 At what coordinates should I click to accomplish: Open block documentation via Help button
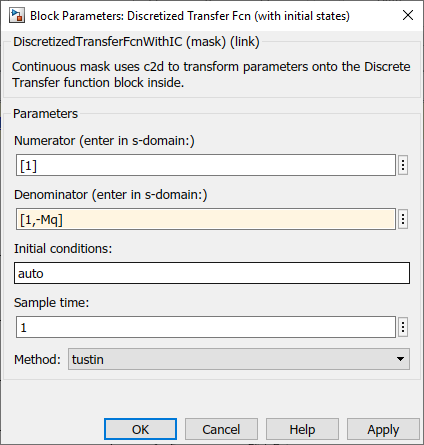(302, 429)
